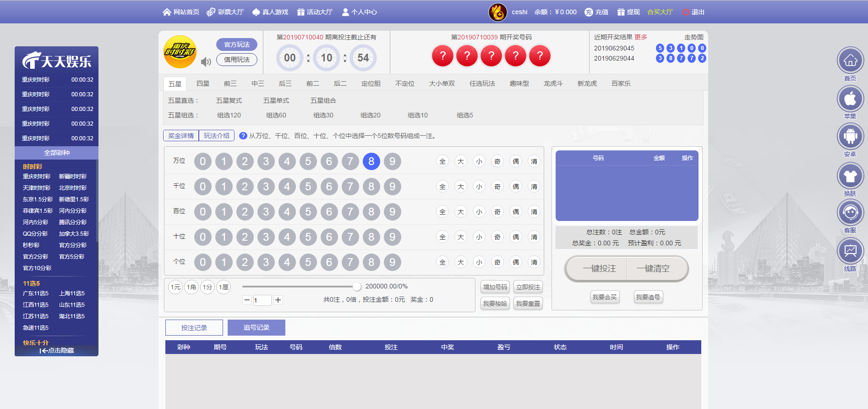Click the 首页 home icon on right sidebar
868x409 pixels.
click(850, 61)
